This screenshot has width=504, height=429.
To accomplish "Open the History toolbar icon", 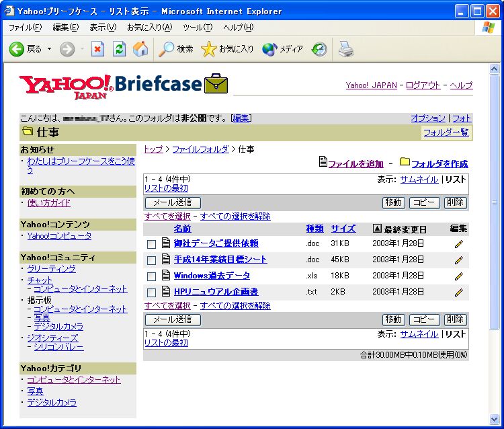I will click(319, 49).
